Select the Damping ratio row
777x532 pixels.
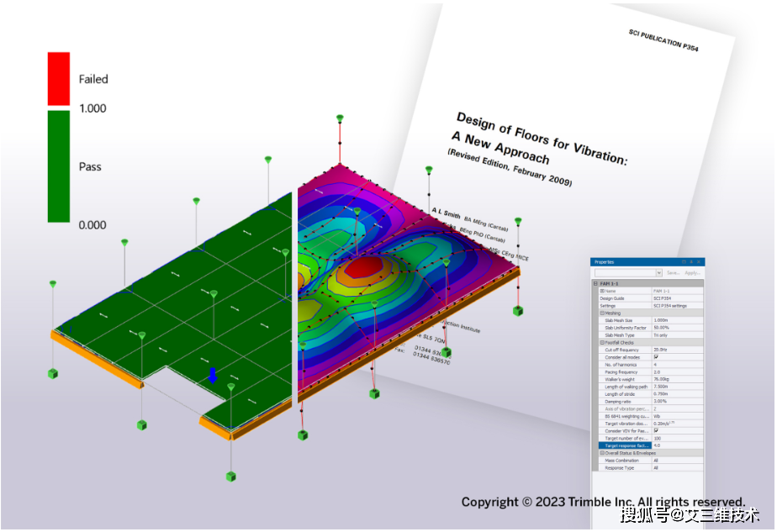pyautogui.click(x=651, y=401)
